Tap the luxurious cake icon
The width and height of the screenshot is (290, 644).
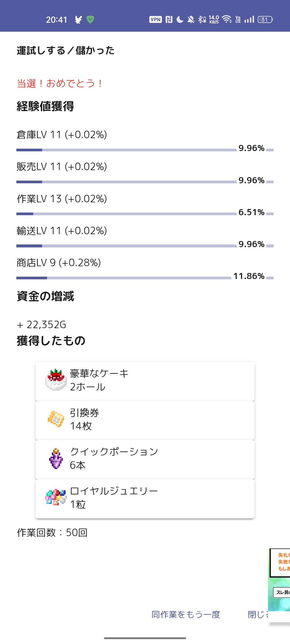click(x=56, y=380)
